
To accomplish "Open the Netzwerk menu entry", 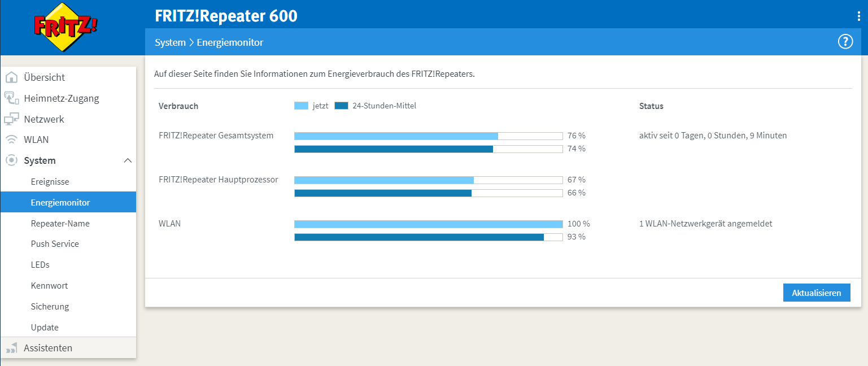I will (x=68, y=119).
